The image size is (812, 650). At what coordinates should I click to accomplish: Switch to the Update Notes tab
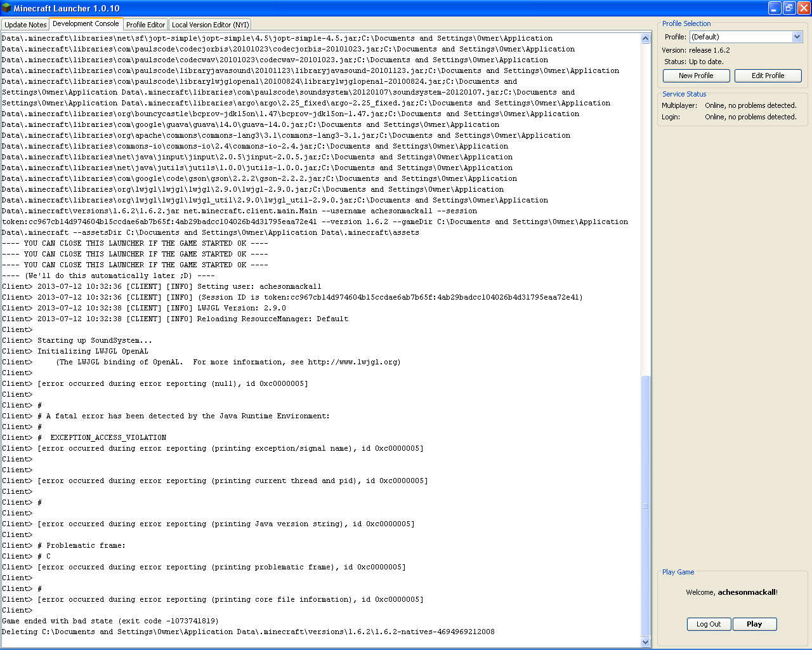pyautogui.click(x=25, y=25)
